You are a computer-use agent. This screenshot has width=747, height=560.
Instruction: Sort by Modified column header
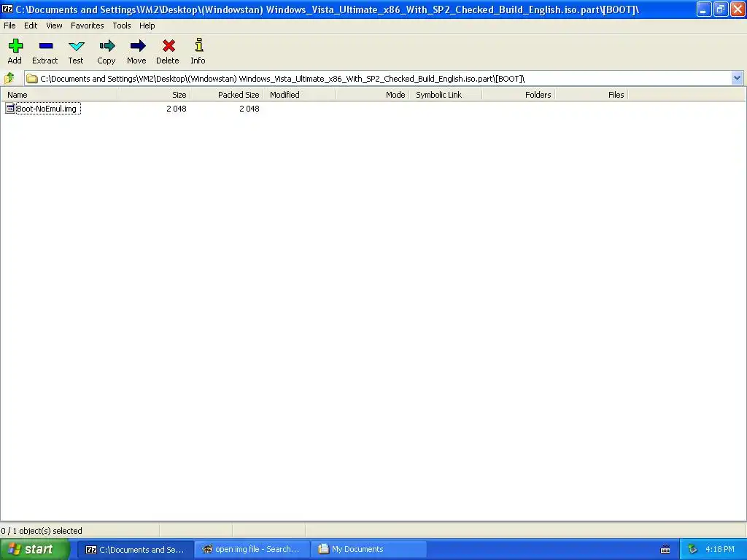pos(299,95)
